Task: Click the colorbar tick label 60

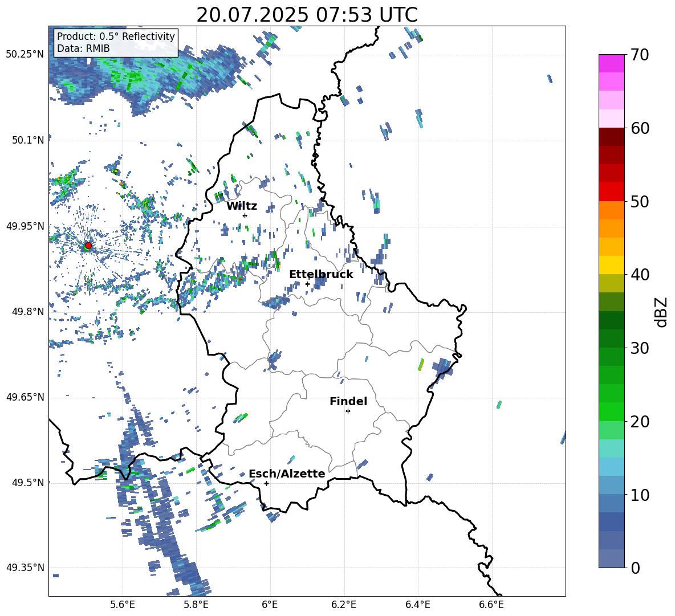Action: click(x=640, y=128)
